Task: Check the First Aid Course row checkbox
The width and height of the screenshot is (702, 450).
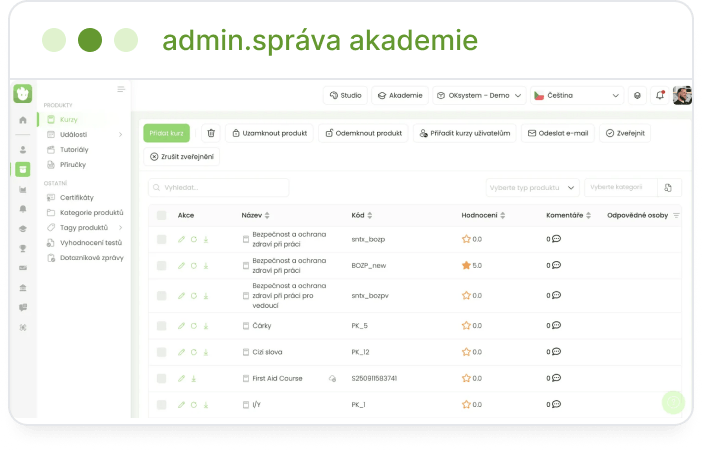Action: [x=162, y=378]
